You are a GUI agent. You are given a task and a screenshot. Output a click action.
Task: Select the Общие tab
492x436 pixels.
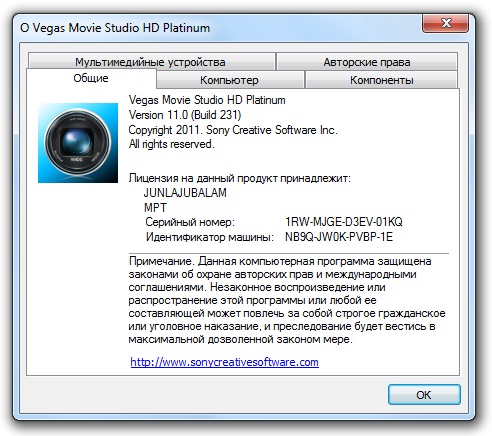click(91, 78)
